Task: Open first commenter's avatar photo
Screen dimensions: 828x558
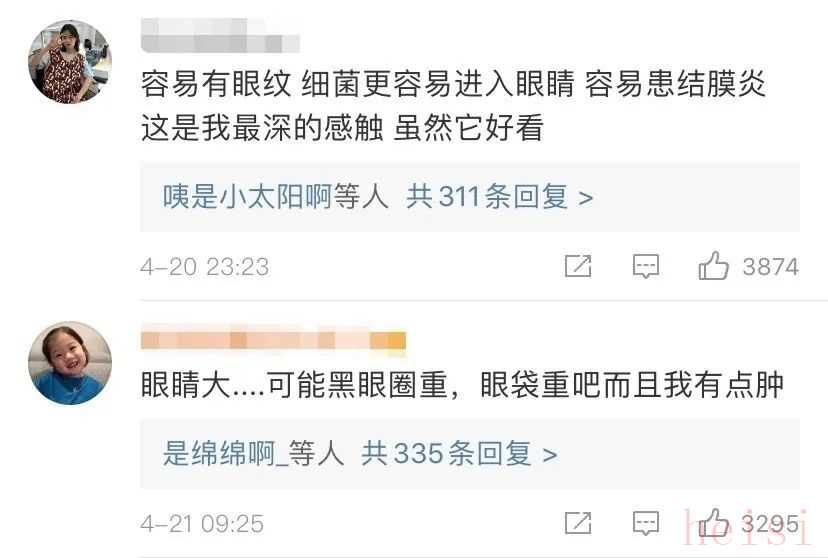Action: tap(70, 62)
